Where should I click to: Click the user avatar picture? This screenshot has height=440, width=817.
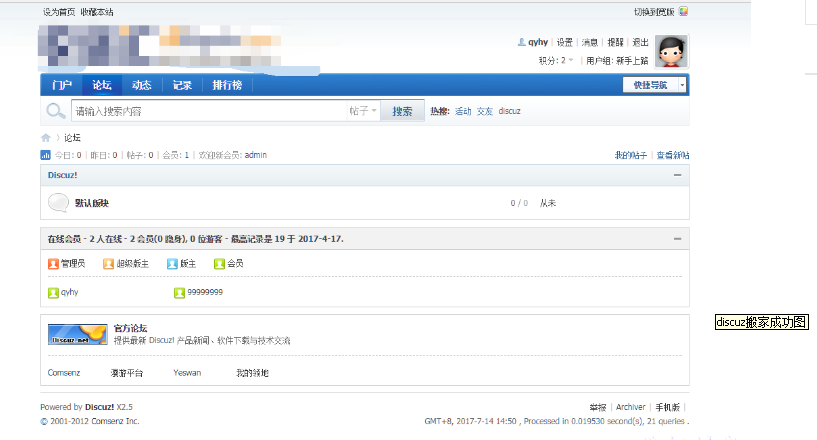coord(672,50)
